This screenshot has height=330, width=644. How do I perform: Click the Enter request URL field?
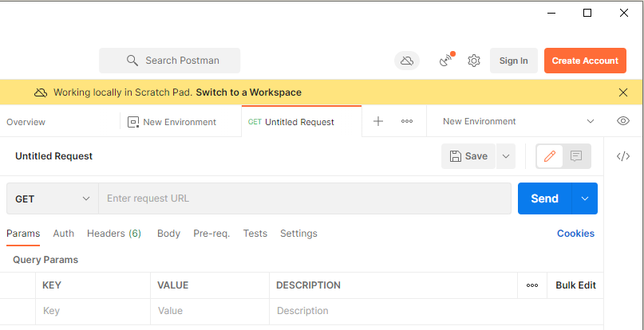point(305,198)
